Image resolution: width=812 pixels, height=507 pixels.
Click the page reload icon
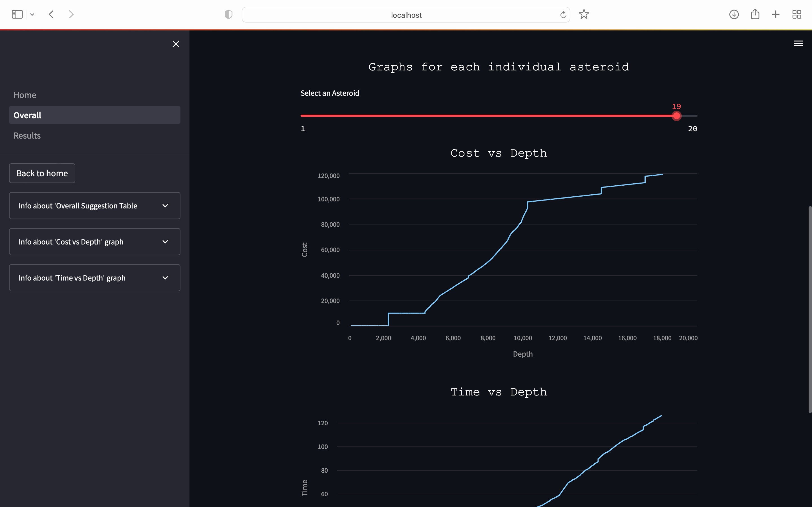click(563, 15)
